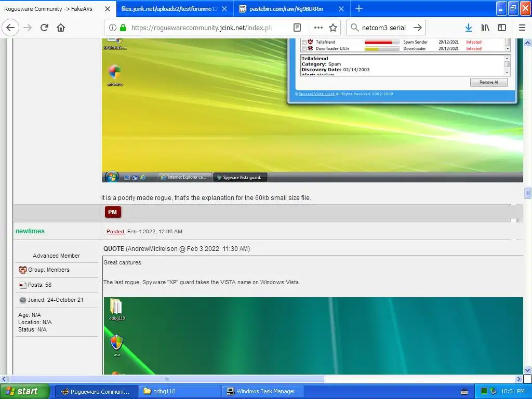Open odbg110 folder from the taskbar
Image resolution: width=532 pixels, height=399 pixels.
point(179,391)
